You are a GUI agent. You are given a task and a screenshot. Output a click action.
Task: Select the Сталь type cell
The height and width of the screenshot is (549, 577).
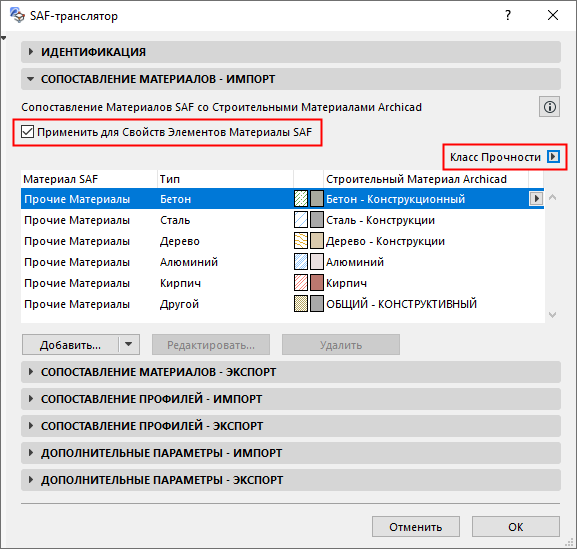tap(175, 220)
